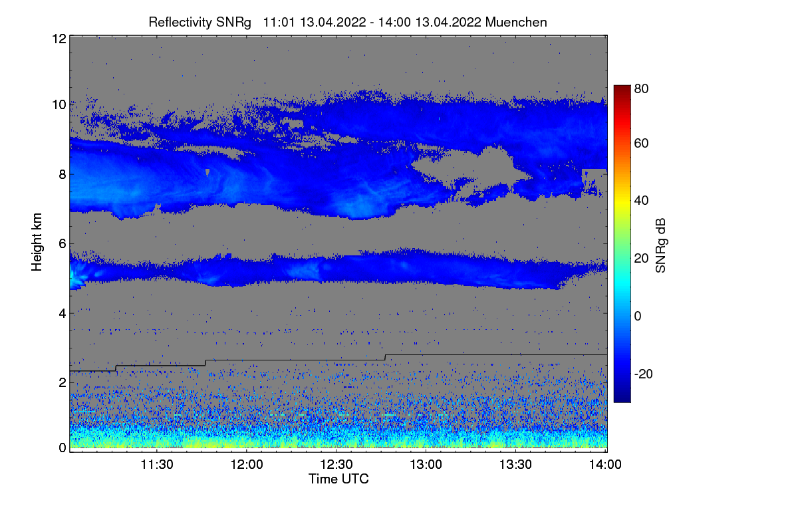Click the plot title 'Reflectivity SNRg'
The image size is (798, 532).
(x=200, y=22)
